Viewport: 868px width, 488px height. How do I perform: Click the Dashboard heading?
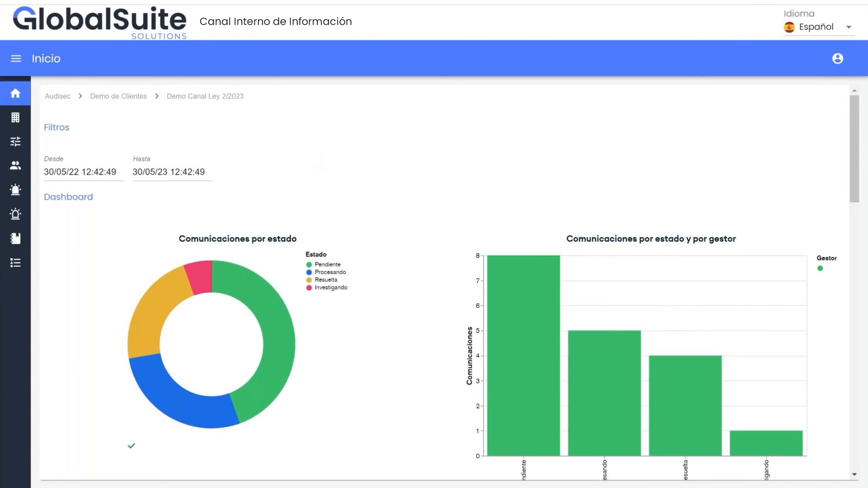click(x=68, y=197)
